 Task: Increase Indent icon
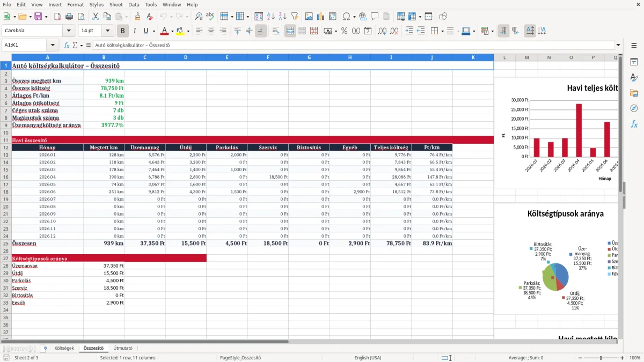coord(409,31)
